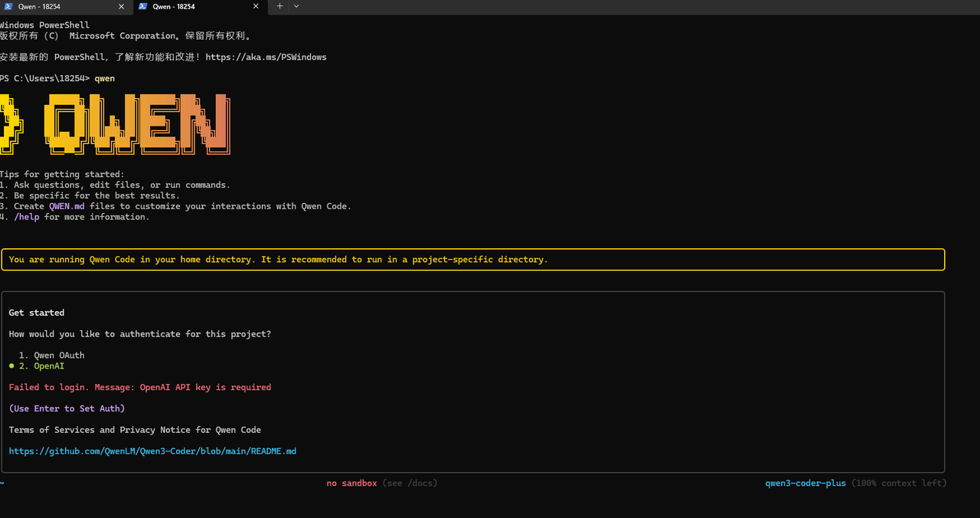
Task: Click the authentication question text
Action: coord(140,334)
